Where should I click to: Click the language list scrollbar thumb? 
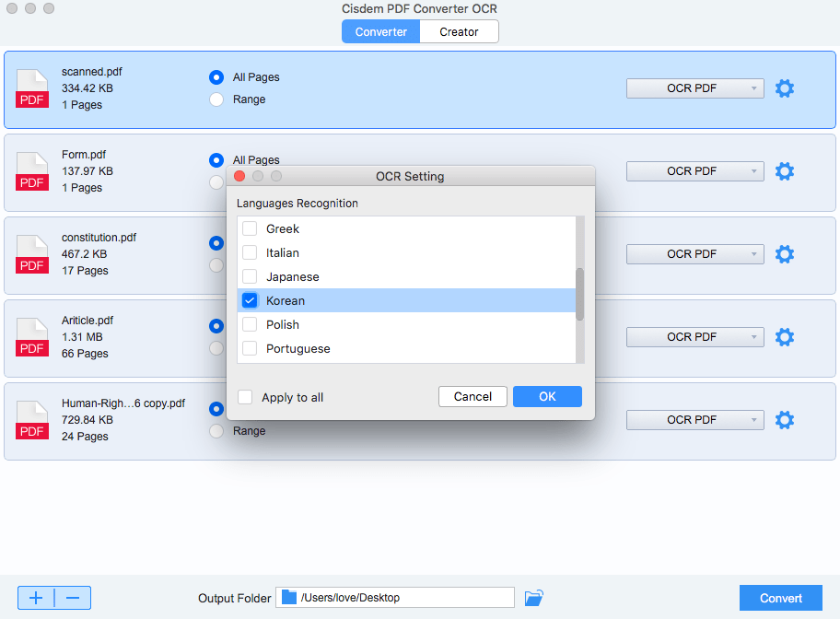tap(579, 294)
